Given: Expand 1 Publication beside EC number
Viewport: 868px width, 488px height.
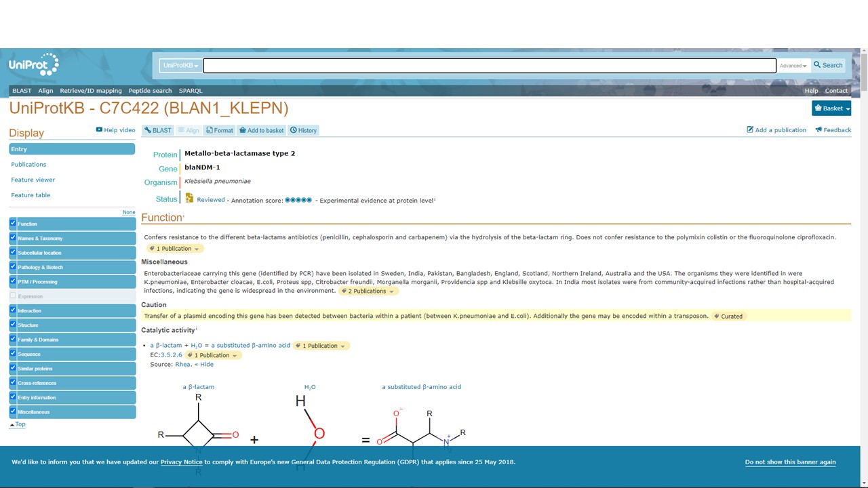Looking at the screenshot, I should [x=213, y=355].
